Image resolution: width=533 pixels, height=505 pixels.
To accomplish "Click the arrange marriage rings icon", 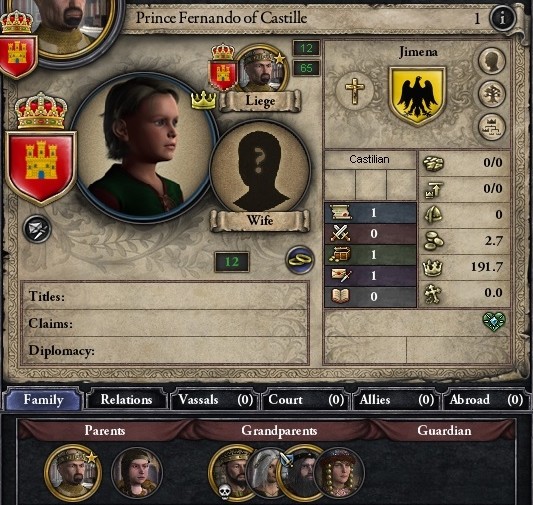I will 300,260.
